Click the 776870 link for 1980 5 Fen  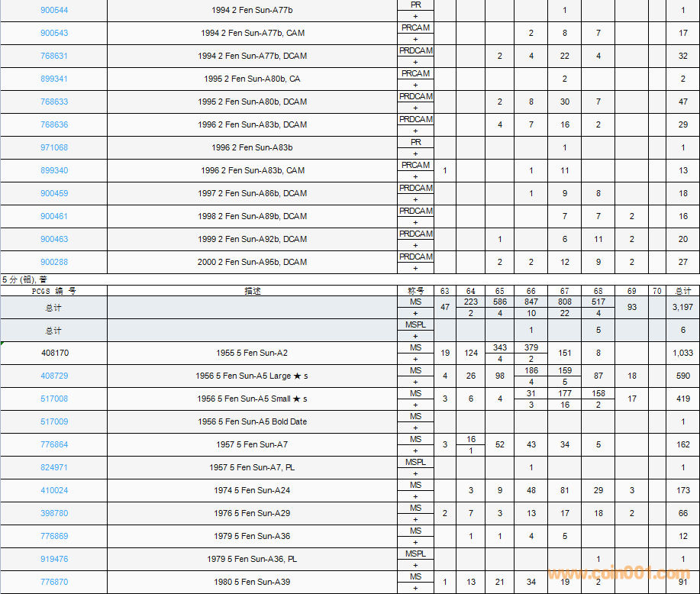pos(54,582)
